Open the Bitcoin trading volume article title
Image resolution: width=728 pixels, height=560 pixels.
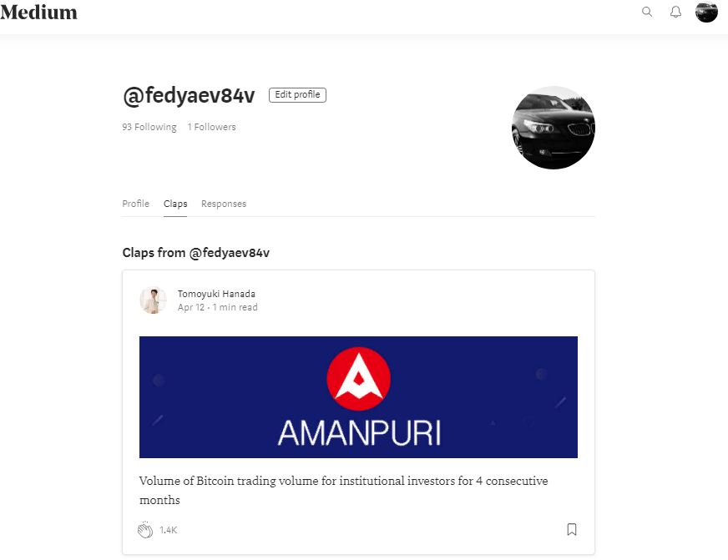coord(344,490)
